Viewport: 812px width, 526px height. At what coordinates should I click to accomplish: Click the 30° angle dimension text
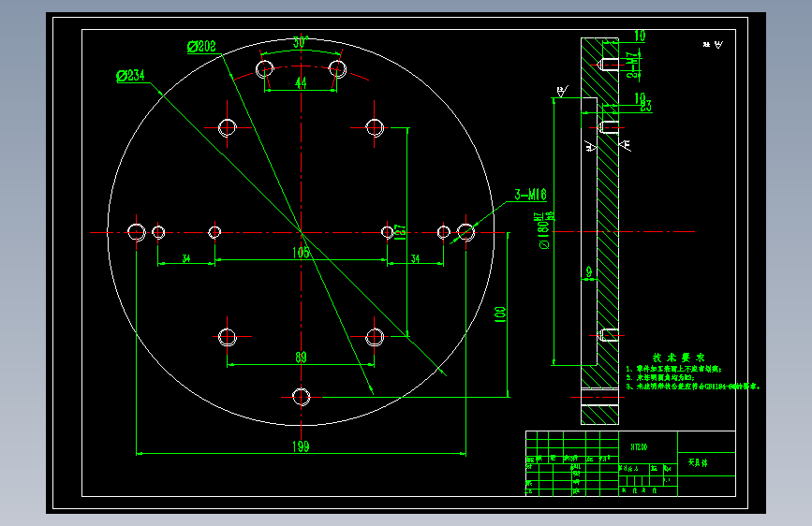pyautogui.click(x=301, y=42)
